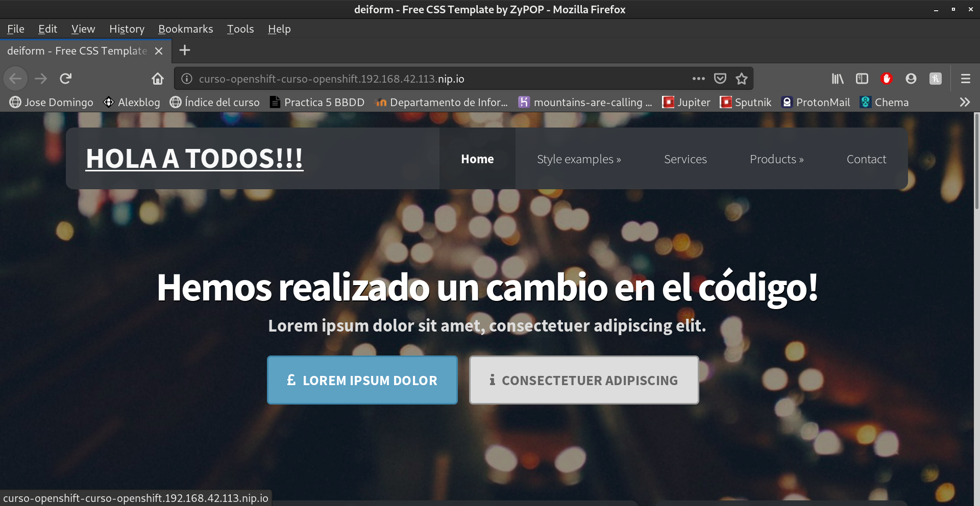Show more bookmarks overflow chevron

coord(964,103)
